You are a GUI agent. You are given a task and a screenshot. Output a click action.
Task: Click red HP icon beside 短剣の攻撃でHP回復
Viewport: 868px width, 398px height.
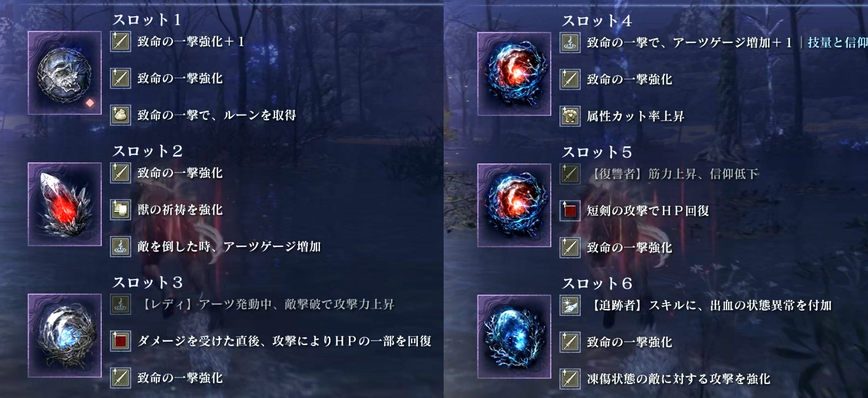point(570,211)
